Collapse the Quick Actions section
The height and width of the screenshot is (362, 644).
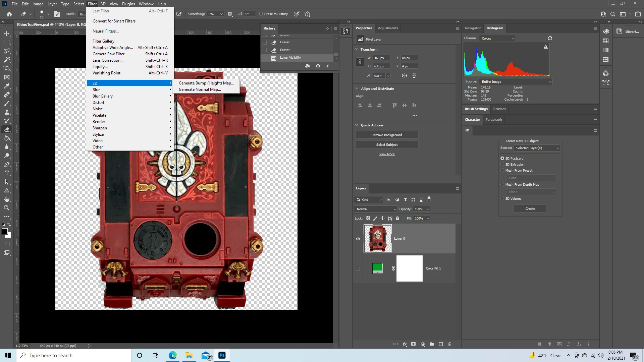[357, 125]
